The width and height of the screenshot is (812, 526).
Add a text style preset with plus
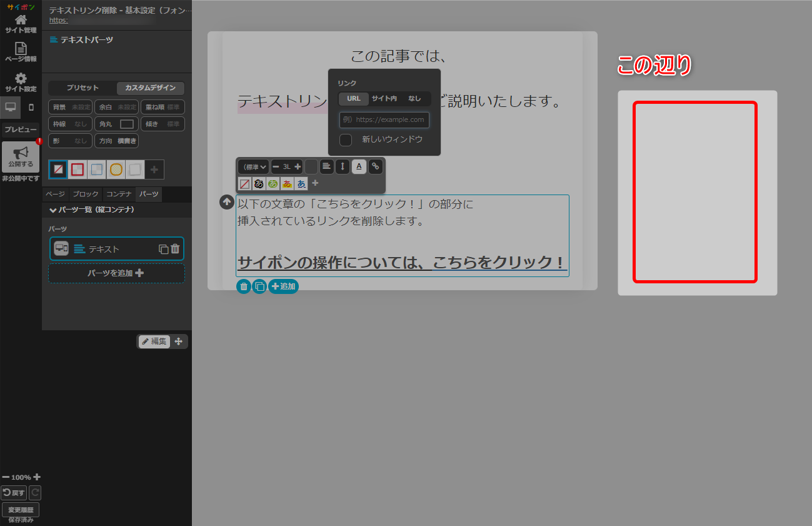[x=315, y=183]
